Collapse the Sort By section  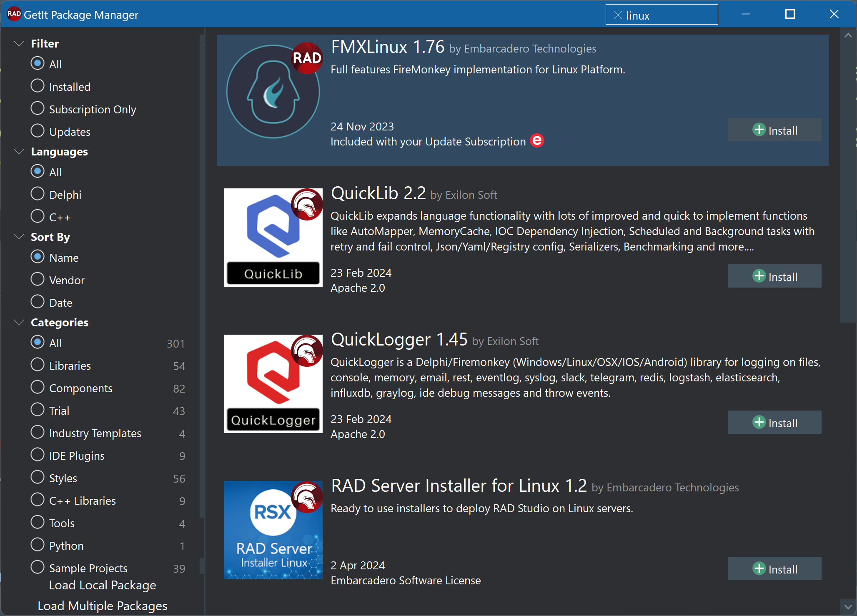[x=19, y=237]
